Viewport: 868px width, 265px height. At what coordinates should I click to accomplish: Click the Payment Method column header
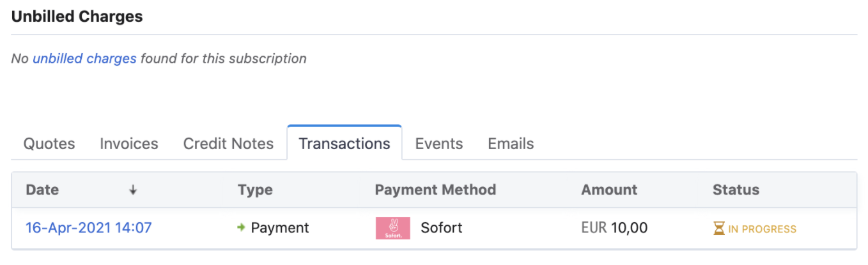(435, 189)
